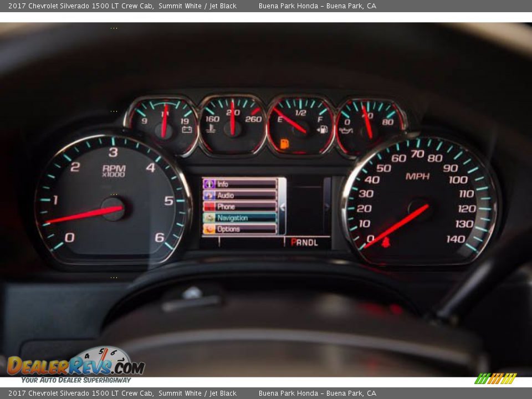Screen dimensions: 532x399
Task: Click the 80 mark on oil gauge
Action: [x=388, y=122]
